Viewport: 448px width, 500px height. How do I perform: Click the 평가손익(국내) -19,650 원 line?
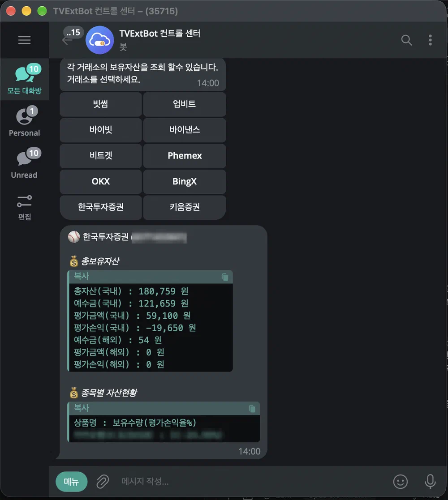[x=135, y=328]
